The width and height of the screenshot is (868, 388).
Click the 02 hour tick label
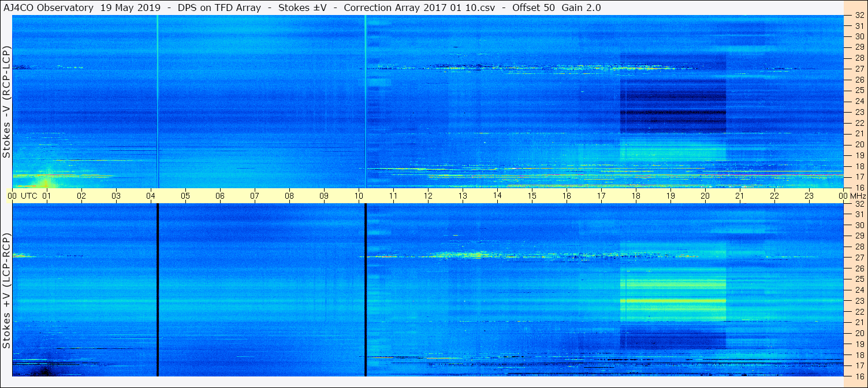point(81,196)
